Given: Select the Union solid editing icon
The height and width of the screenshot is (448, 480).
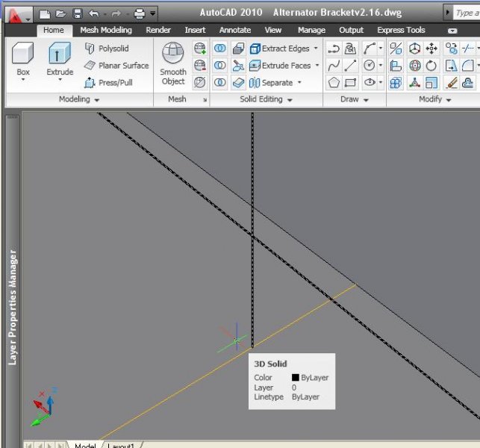Looking at the screenshot, I should click(219, 49).
